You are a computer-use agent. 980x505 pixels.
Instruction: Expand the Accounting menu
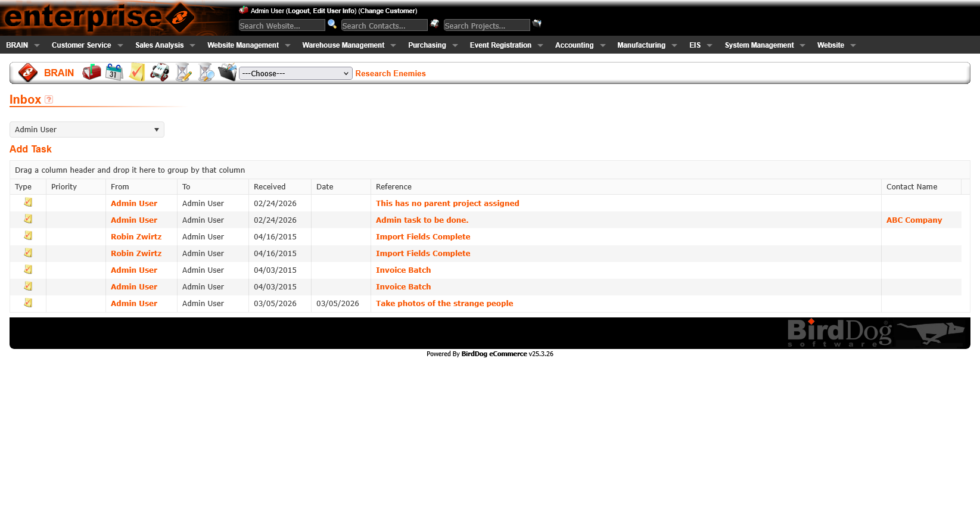(x=580, y=45)
